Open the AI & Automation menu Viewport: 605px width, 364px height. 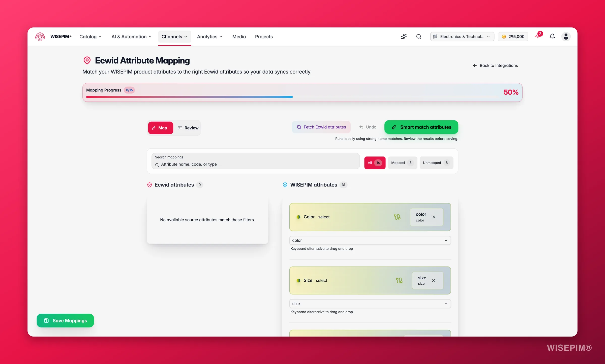click(x=131, y=37)
